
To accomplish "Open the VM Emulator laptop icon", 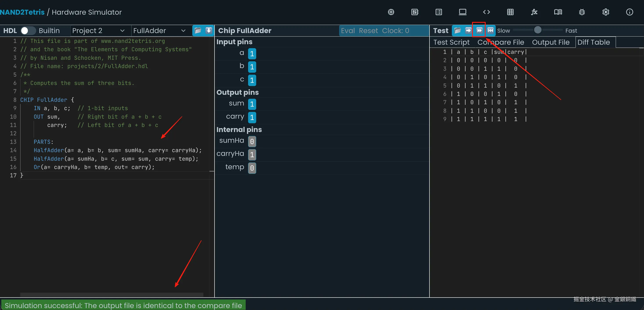I will pyautogui.click(x=463, y=12).
